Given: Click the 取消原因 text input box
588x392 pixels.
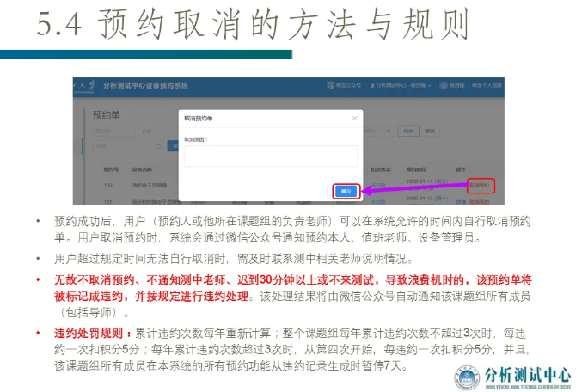Looking at the screenshot, I should click(x=270, y=156).
